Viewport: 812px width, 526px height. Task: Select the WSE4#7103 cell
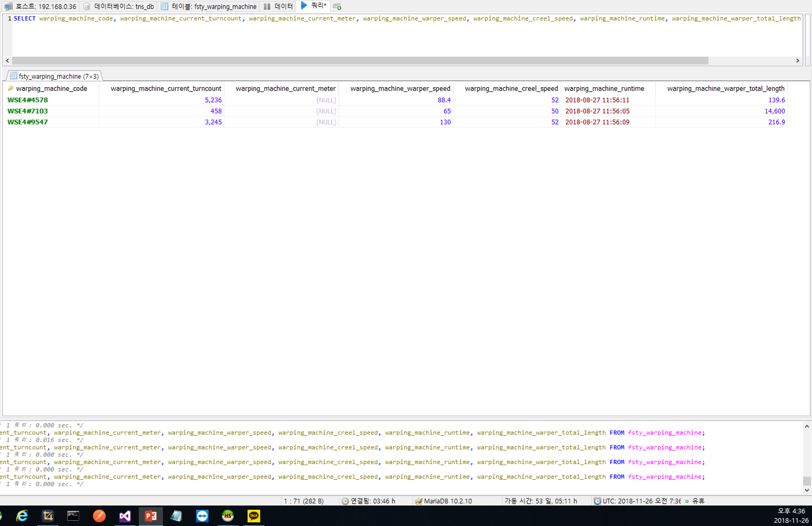(x=27, y=111)
